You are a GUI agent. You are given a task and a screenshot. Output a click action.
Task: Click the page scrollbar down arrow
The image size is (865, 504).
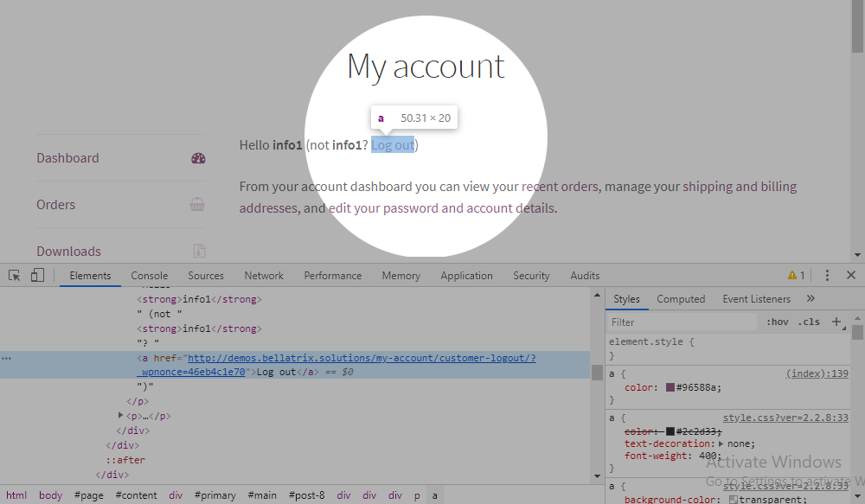(856, 255)
